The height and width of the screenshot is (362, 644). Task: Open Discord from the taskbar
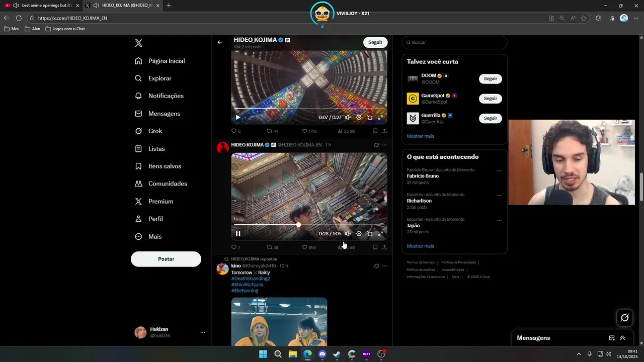[322, 354]
